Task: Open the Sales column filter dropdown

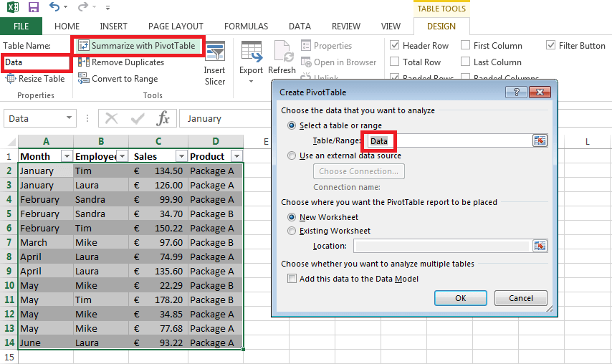Action: pyautogui.click(x=181, y=156)
